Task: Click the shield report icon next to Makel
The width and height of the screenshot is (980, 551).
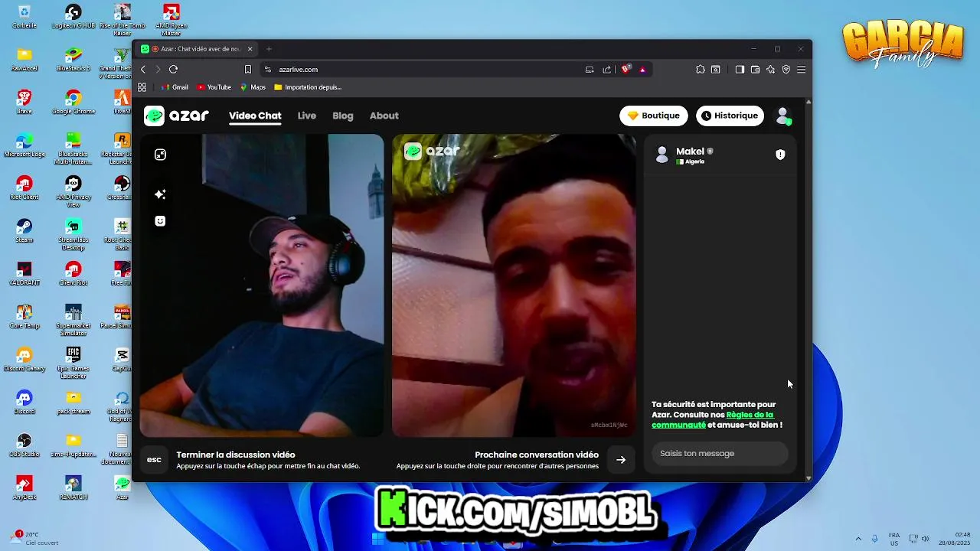Action: pyautogui.click(x=780, y=155)
